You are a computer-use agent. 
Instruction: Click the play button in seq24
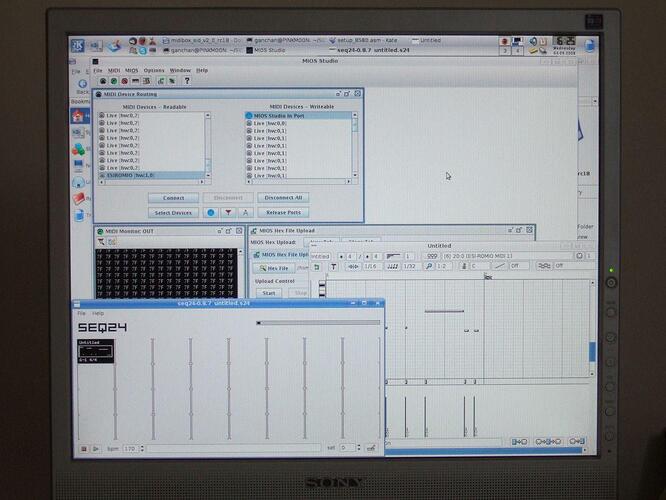(x=96, y=448)
